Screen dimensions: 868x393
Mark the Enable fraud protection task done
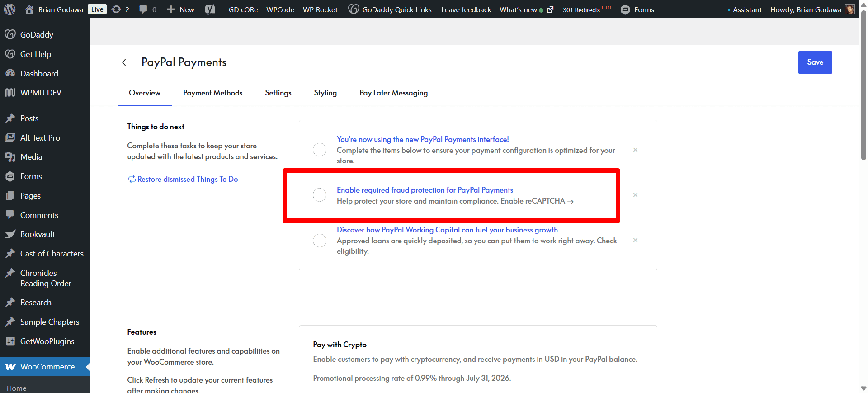coord(320,195)
